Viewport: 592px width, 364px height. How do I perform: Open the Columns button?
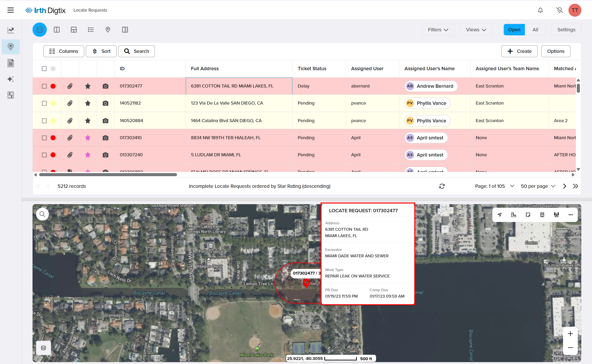coord(64,51)
